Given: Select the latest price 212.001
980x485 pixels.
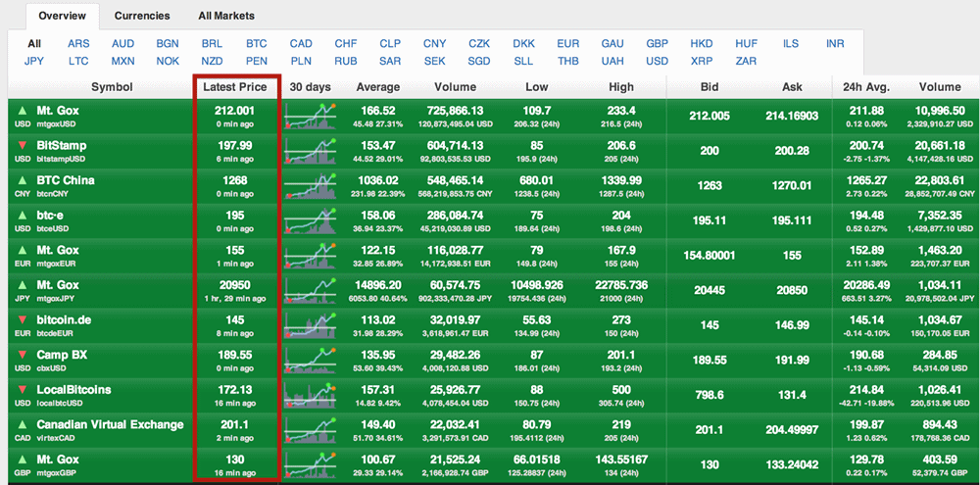Looking at the screenshot, I should click(x=235, y=111).
